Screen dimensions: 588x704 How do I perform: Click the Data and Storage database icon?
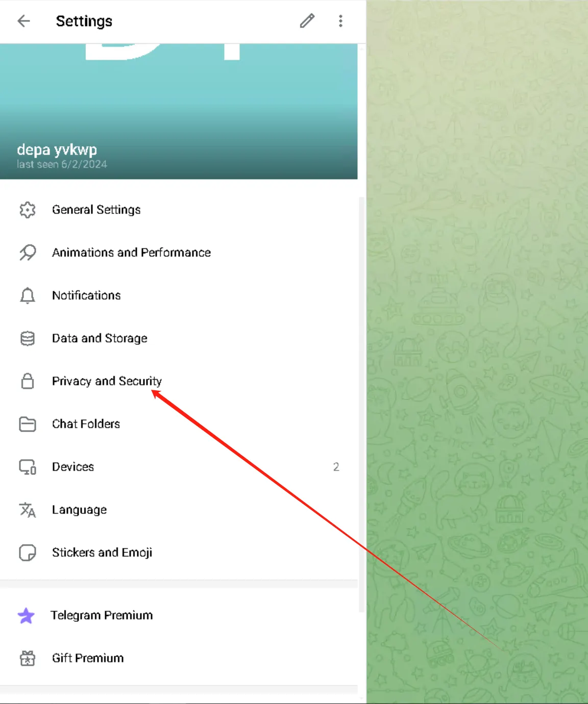point(28,338)
